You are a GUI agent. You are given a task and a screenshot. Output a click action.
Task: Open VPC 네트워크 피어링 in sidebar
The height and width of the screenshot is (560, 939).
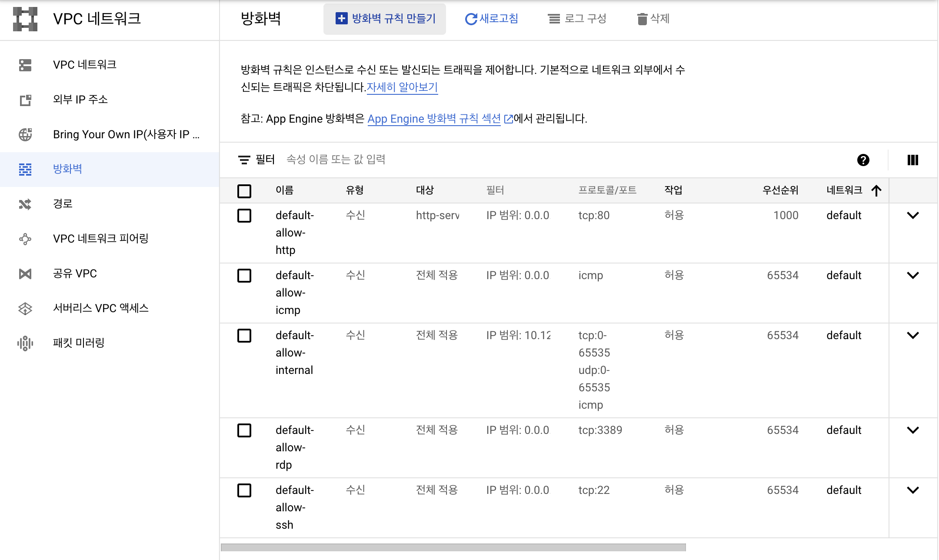[x=100, y=239]
